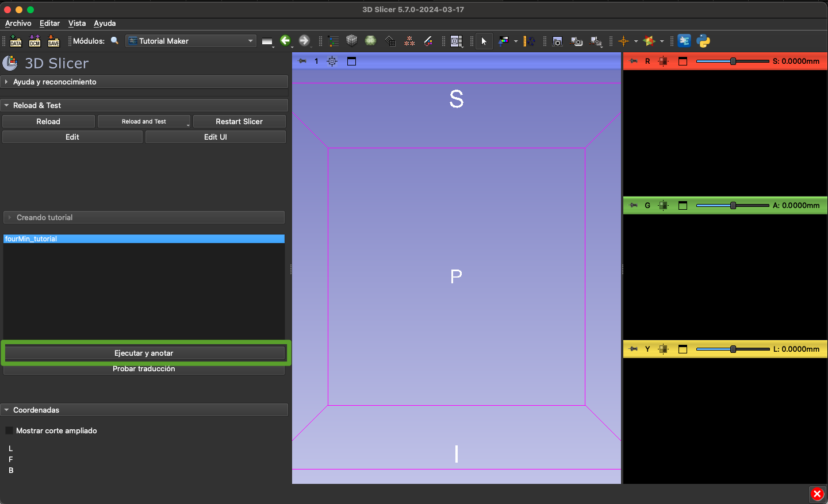The height and width of the screenshot is (504, 828).
Task: Select fourMin_tutorial in the tutorial list
Action: pos(144,238)
